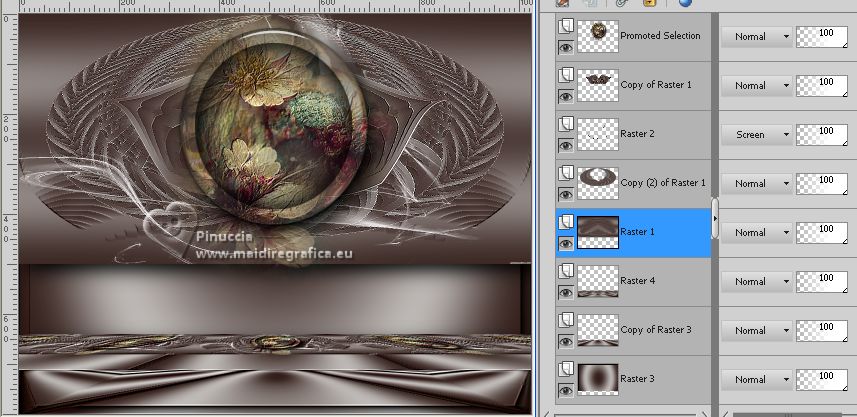Select the Raster 4 layer name
Viewport: 857px width, 417px height.
click(637, 281)
